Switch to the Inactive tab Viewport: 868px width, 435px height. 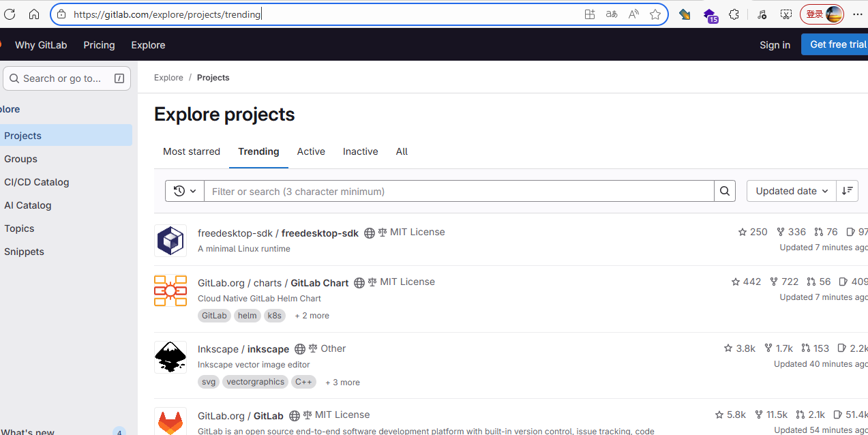(x=361, y=151)
